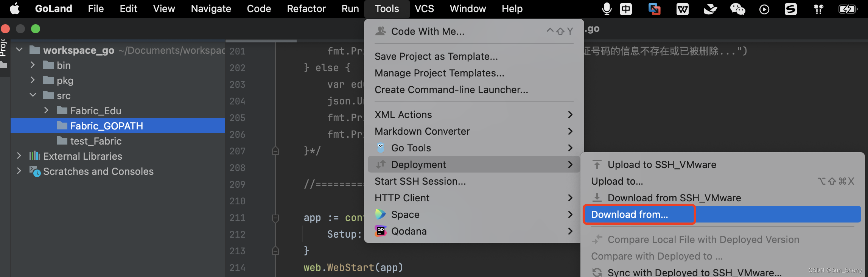Open the VCS menu
The width and height of the screenshot is (868, 277).
[424, 9]
